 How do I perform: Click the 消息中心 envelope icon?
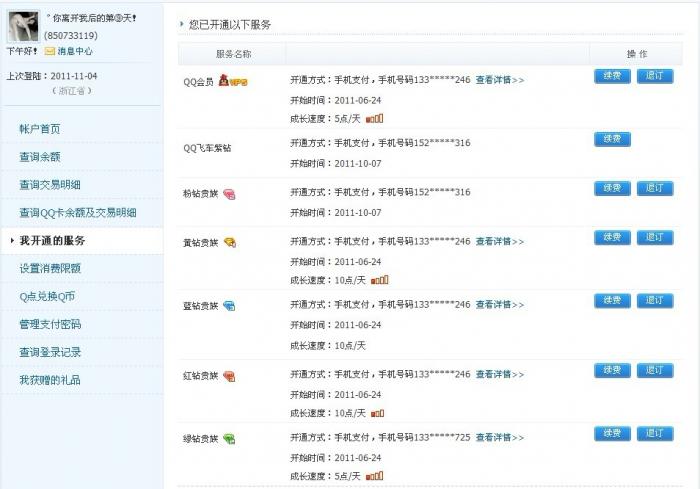coord(50,51)
